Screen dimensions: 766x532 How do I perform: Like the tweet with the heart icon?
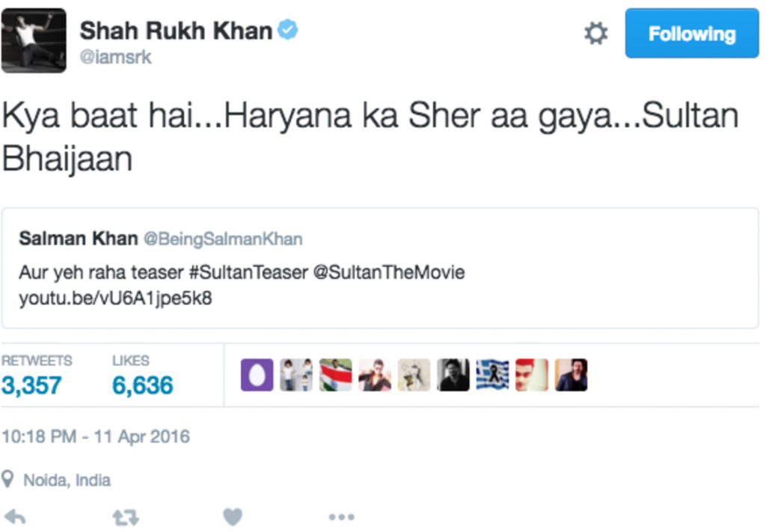[x=233, y=517]
